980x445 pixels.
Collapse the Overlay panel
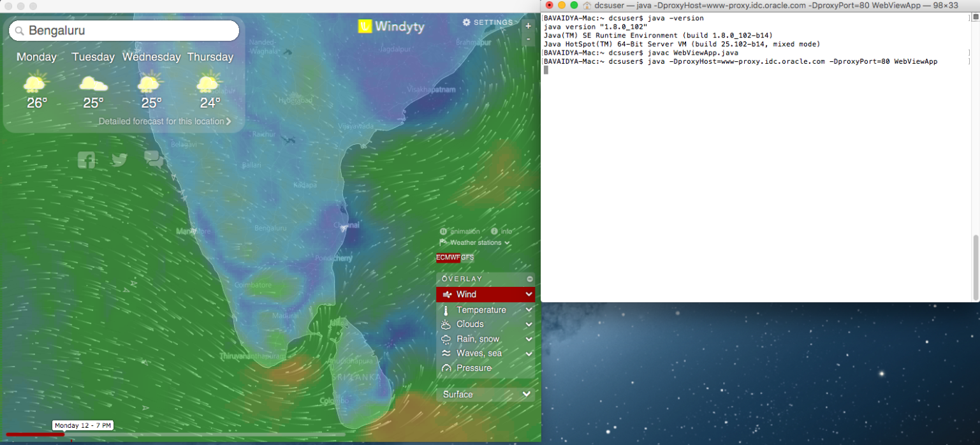(529, 279)
